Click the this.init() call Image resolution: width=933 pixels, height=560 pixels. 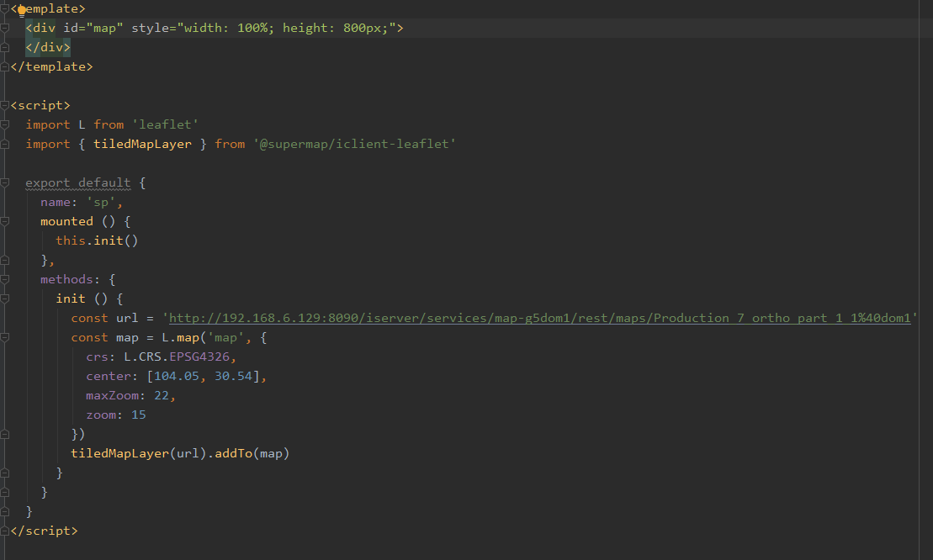(96, 240)
